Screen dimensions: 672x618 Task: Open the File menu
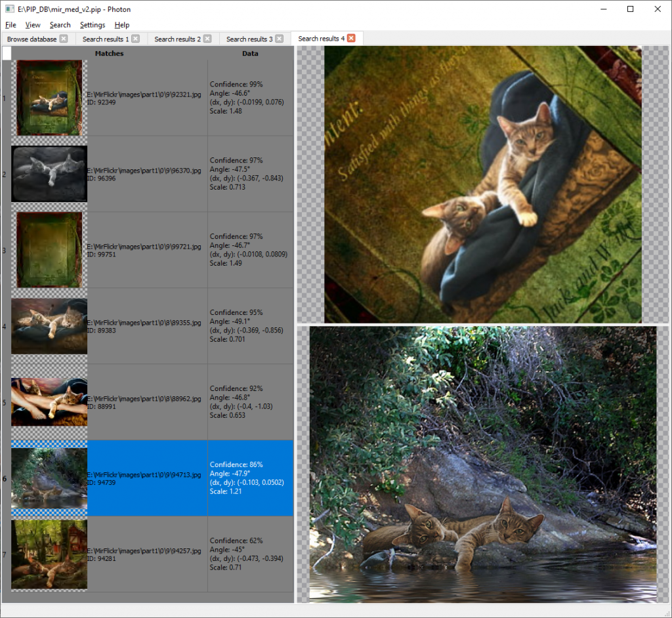pos(10,25)
